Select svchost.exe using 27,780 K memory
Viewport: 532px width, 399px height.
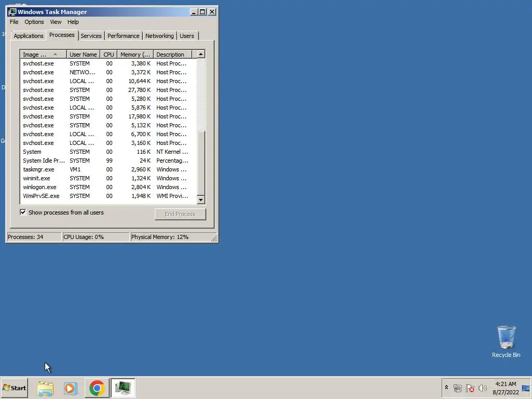click(x=108, y=90)
